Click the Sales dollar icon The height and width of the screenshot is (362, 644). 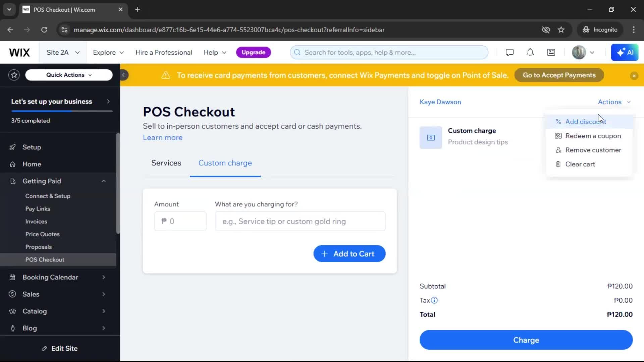tap(12, 294)
